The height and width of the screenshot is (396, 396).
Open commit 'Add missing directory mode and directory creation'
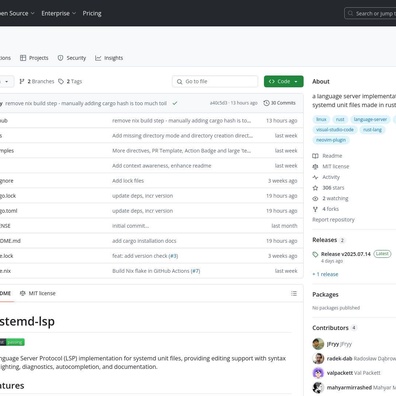182,136
